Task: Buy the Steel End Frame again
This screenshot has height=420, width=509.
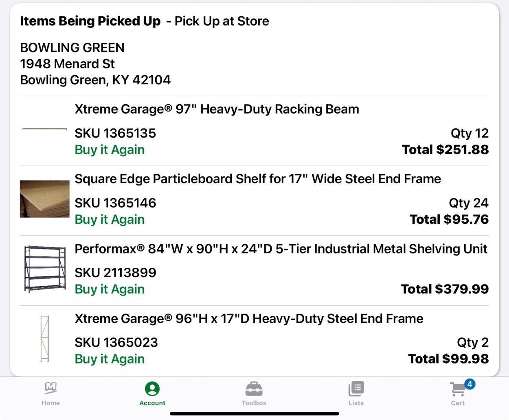Action: 110,359
